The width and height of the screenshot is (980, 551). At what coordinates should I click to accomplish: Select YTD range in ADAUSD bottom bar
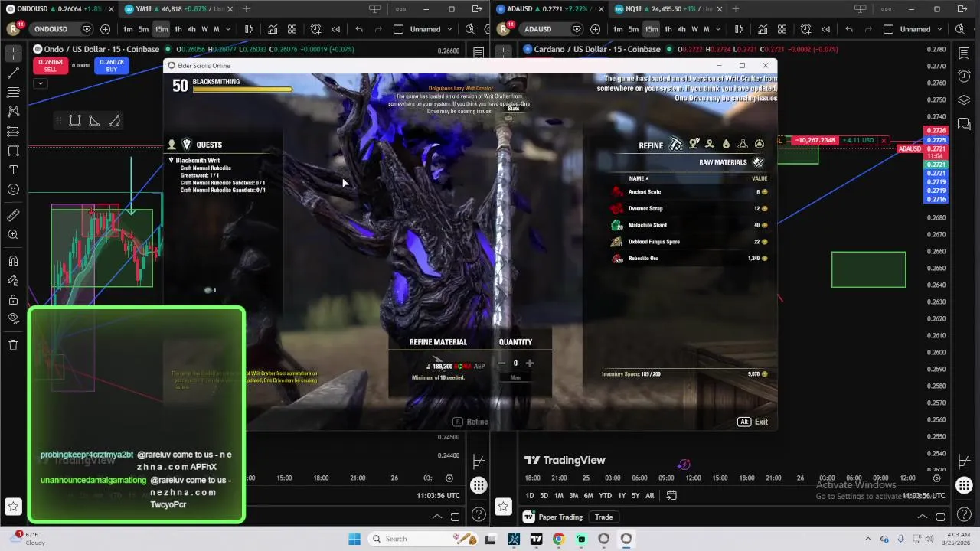[605, 496]
